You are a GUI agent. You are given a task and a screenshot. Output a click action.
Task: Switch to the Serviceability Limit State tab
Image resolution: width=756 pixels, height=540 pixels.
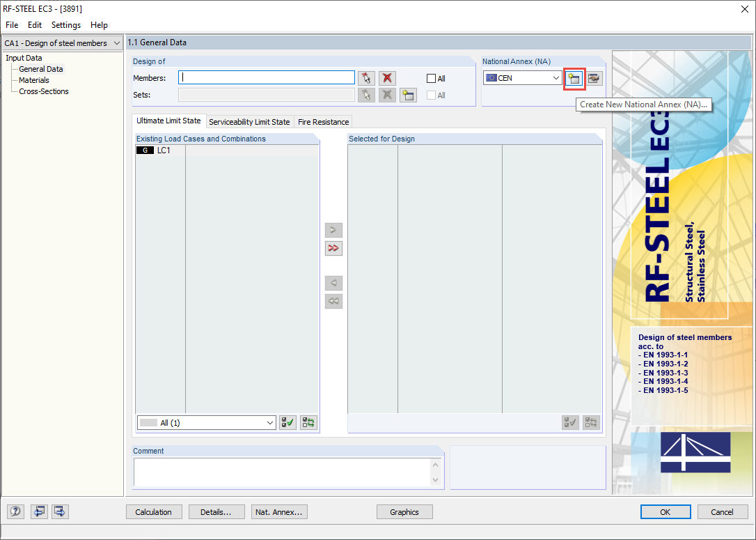pos(249,122)
